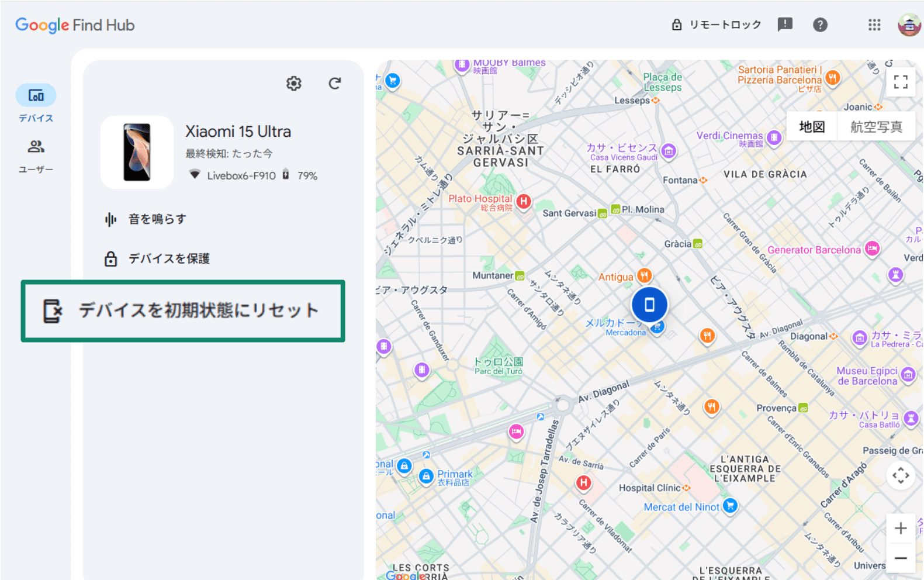Toggle fullscreen map view
The width and height of the screenshot is (924, 580).
point(901,82)
